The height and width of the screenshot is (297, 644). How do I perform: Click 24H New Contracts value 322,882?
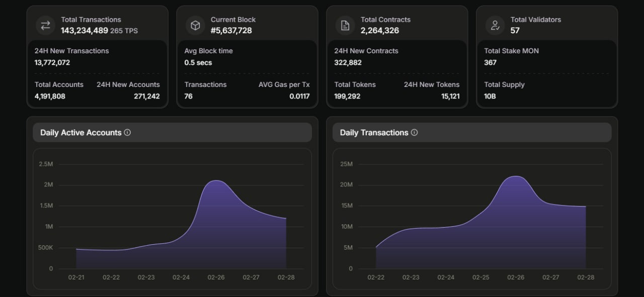point(348,63)
